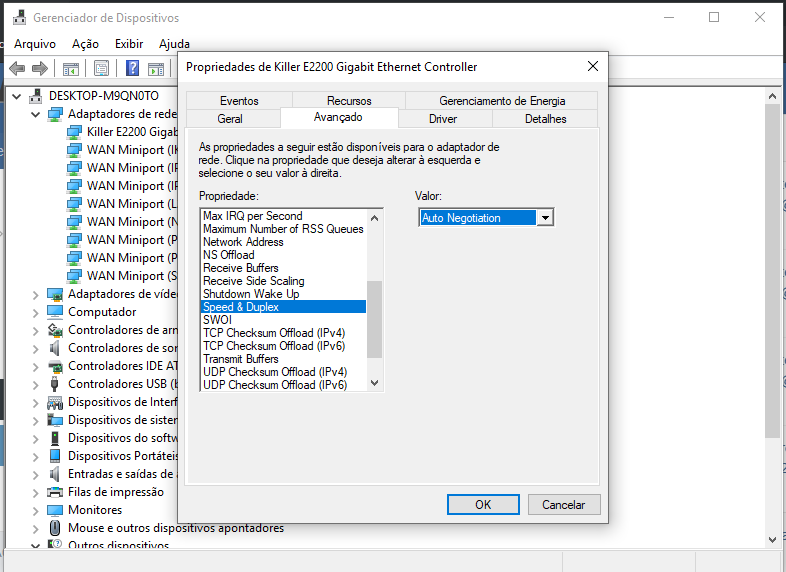The width and height of the screenshot is (786, 572).
Task: Open the Ação menu
Action: point(85,44)
